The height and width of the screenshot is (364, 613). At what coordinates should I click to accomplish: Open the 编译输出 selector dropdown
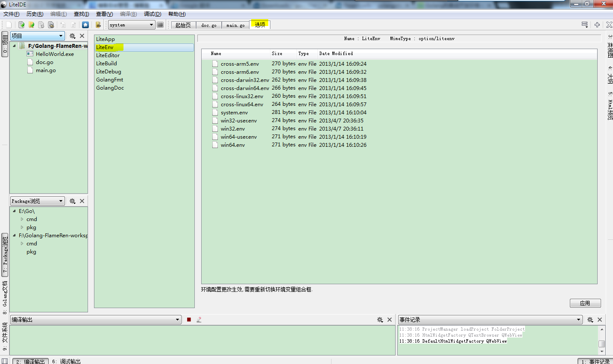(x=96, y=320)
